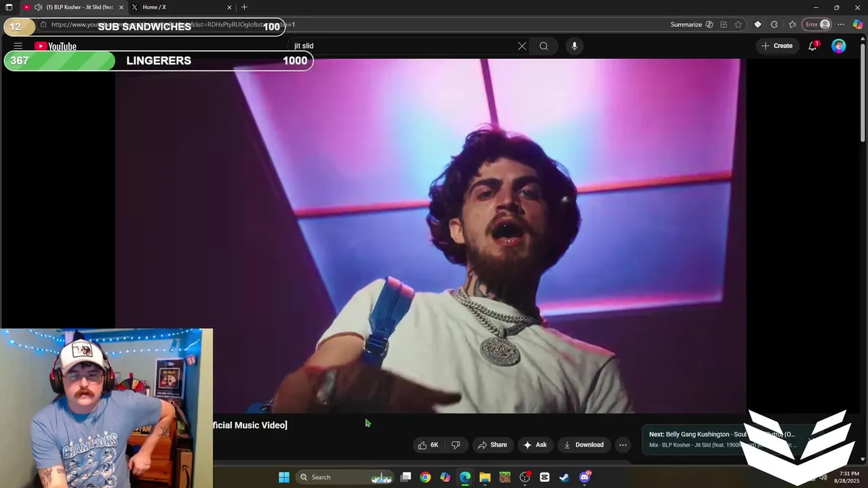
Task: Click the video player to pause
Action: click(x=431, y=236)
